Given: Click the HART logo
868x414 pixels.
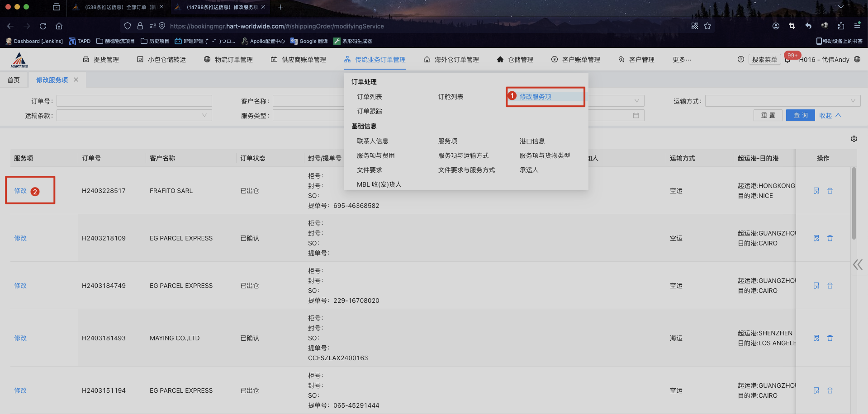Looking at the screenshot, I should pos(19,59).
